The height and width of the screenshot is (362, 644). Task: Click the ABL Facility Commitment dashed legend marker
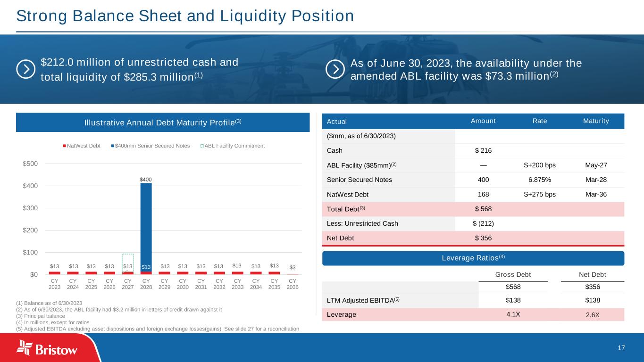[202, 146]
